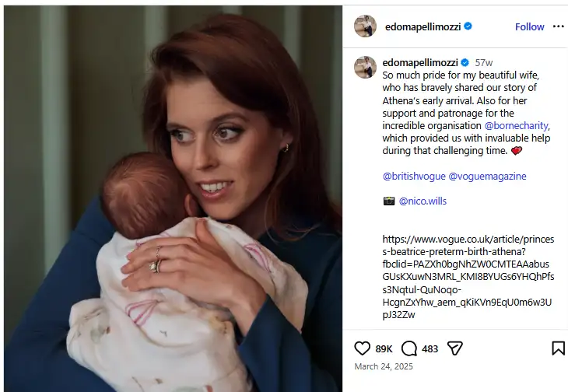Click the caption profile avatar

(x=365, y=68)
